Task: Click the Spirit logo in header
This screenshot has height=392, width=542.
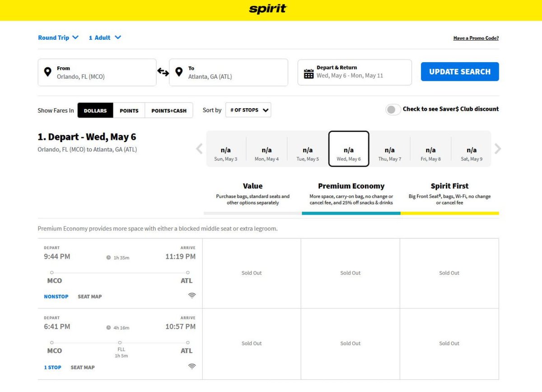Action: coord(268,9)
